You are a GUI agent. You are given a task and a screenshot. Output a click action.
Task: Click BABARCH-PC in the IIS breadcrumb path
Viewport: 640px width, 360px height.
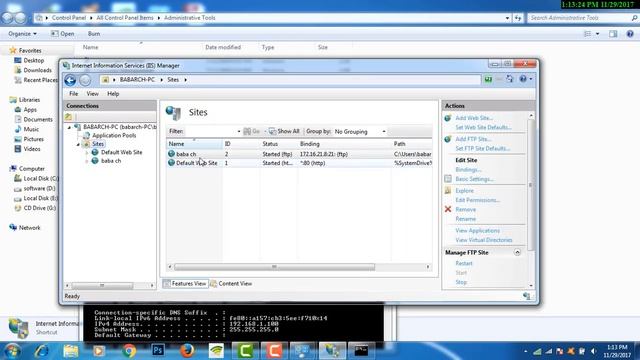click(137, 80)
